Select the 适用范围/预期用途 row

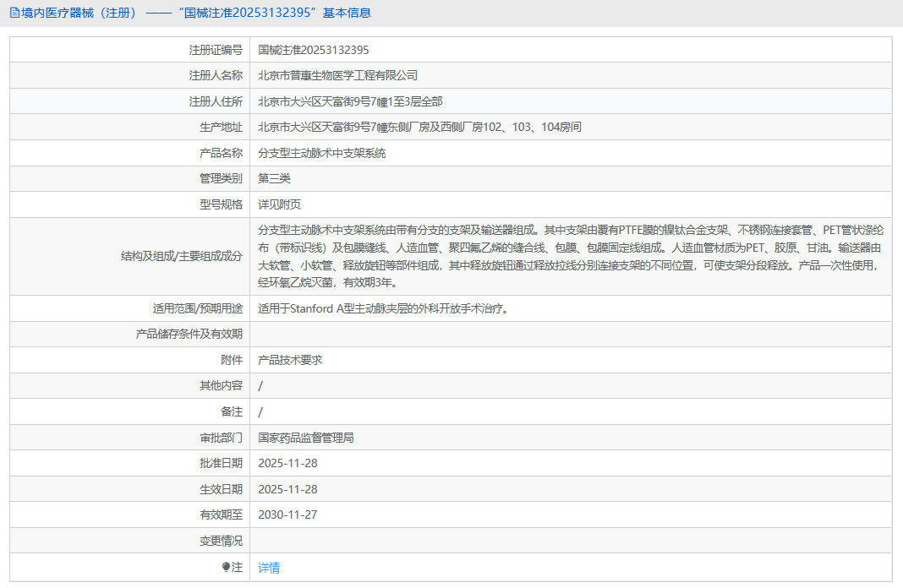(383, 308)
